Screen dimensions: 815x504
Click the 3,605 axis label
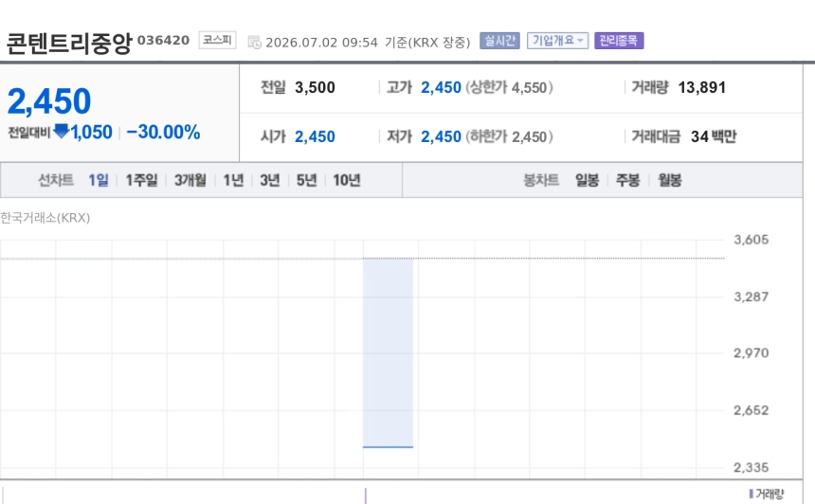(x=752, y=240)
